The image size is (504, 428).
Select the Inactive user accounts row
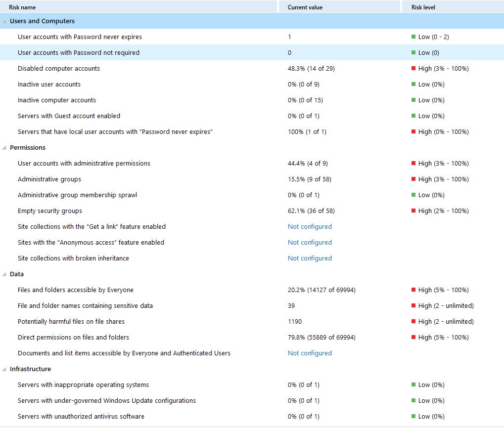[x=252, y=85]
